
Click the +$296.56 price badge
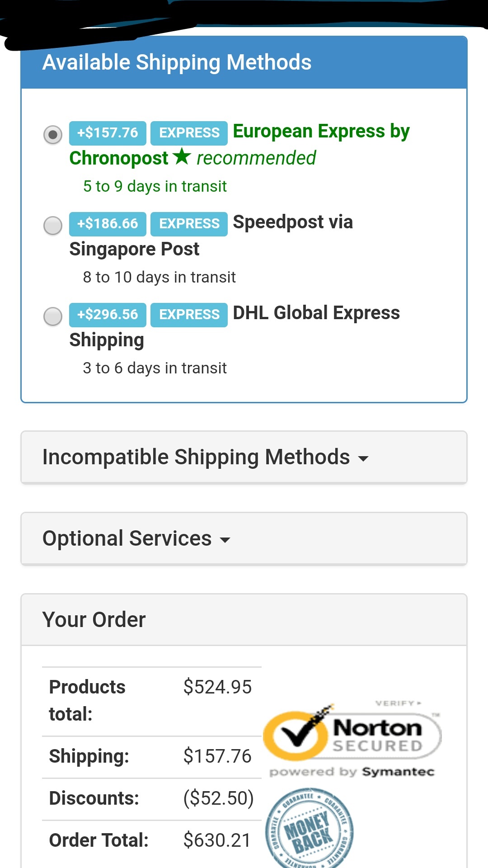(x=108, y=315)
